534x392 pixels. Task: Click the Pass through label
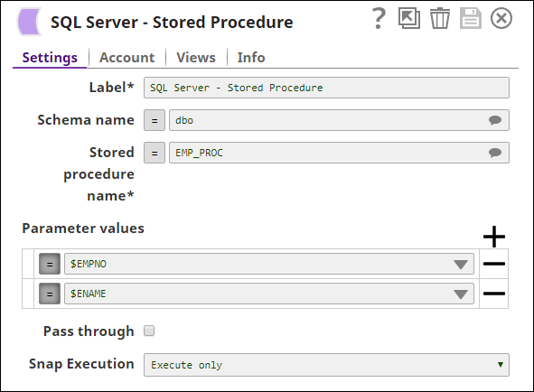coord(89,331)
